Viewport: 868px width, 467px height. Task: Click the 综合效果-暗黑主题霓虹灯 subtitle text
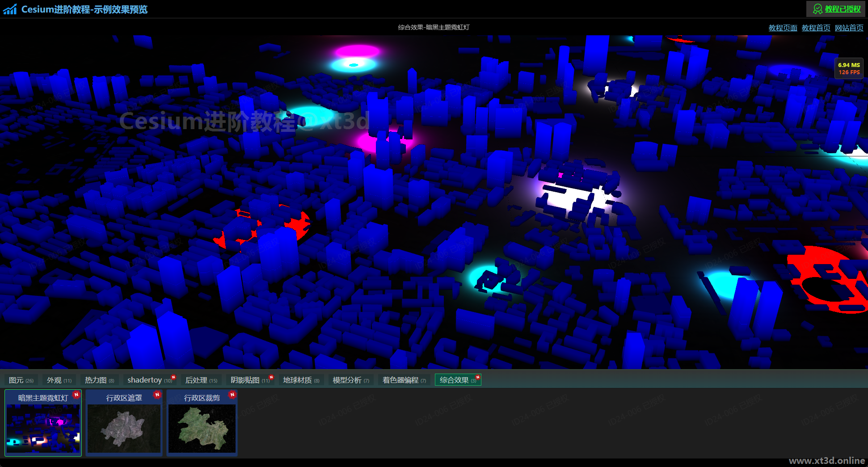pos(434,27)
